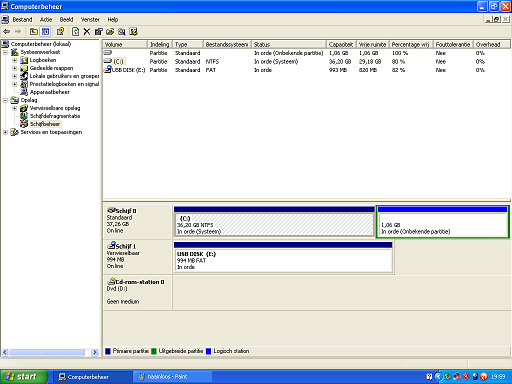Click the Help question-mark toolbar icon
Viewport: 512px width, 384px height.
click(60, 32)
